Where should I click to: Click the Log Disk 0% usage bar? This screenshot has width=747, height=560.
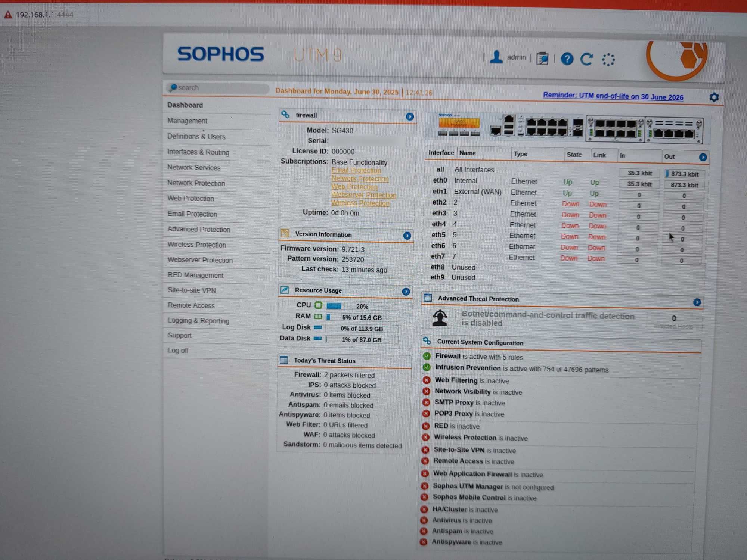(362, 329)
